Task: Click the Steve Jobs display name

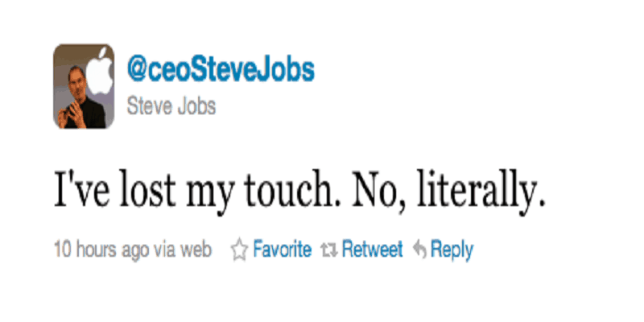Action: (x=171, y=105)
